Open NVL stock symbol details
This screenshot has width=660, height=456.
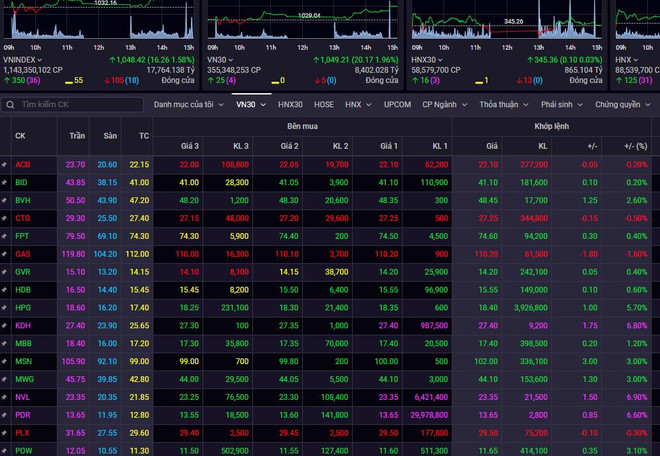tap(22, 397)
